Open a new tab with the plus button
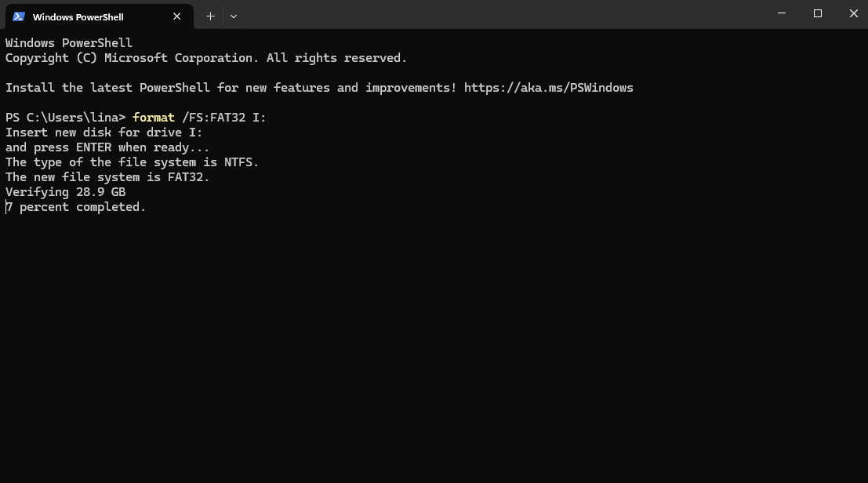 [210, 16]
